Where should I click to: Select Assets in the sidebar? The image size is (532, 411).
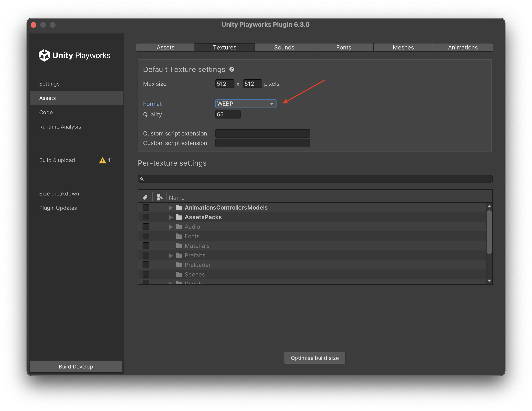coord(77,98)
